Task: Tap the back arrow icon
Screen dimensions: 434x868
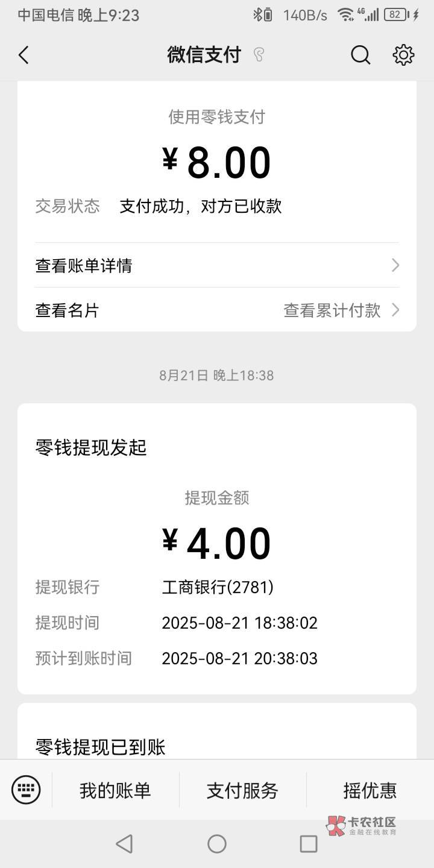Action: tap(24, 55)
